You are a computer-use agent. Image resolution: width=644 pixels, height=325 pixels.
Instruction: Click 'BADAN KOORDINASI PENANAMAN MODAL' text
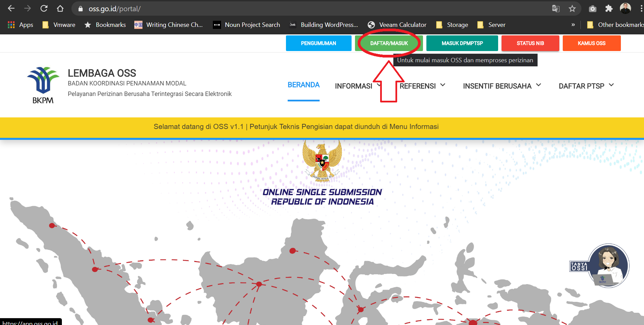click(127, 83)
